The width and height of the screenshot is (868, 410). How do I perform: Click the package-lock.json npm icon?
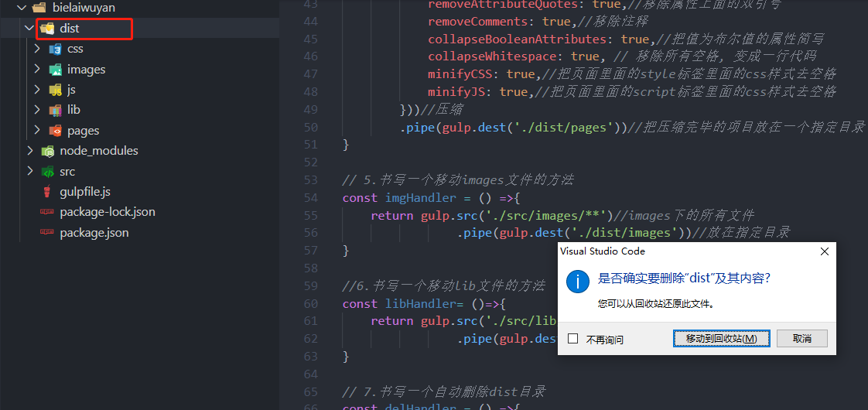pos(47,213)
